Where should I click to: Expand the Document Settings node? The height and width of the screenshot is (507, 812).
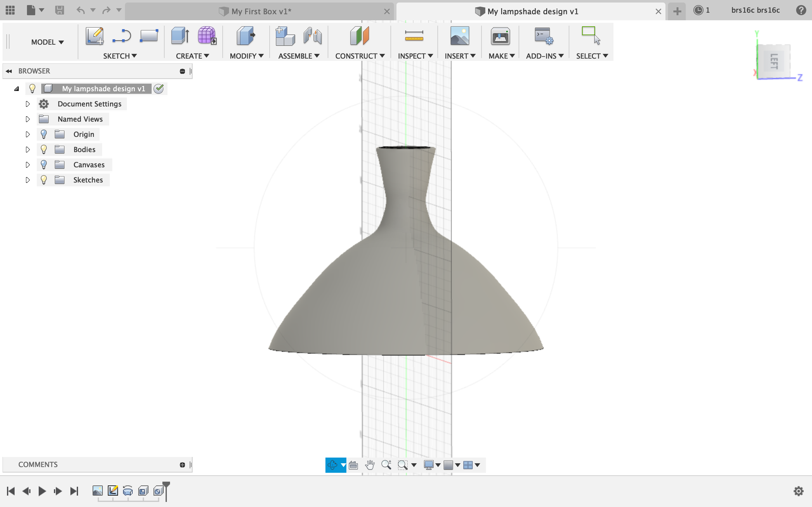28,104
